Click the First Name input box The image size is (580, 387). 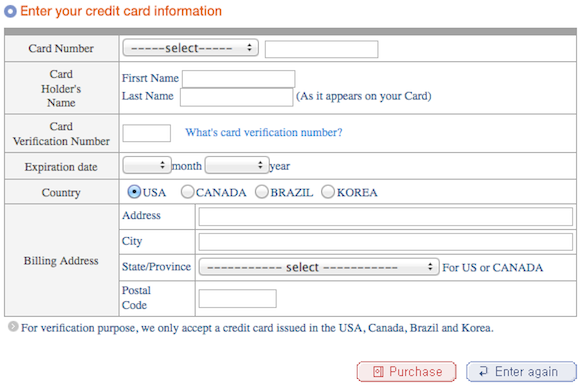click(239, 79)
